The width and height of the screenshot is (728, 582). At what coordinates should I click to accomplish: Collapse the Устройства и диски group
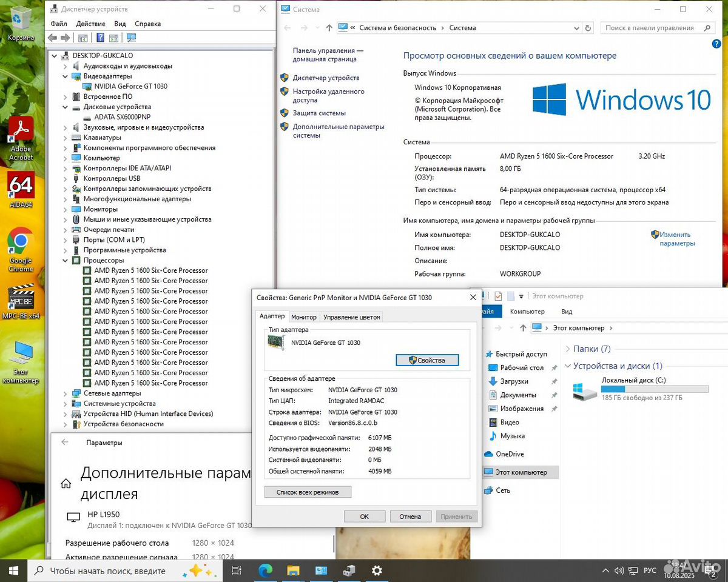tap(568, 366)
